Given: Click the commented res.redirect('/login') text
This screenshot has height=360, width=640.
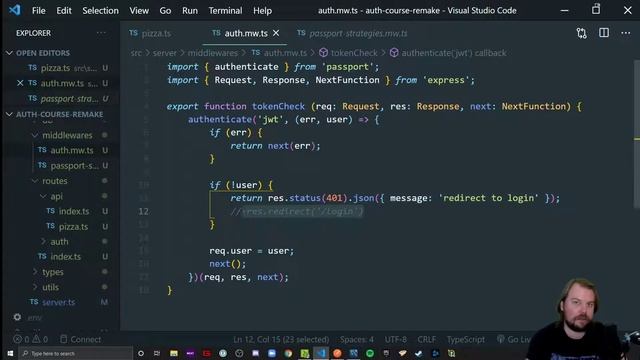Looking at the screenshot, I should point(302,211).
